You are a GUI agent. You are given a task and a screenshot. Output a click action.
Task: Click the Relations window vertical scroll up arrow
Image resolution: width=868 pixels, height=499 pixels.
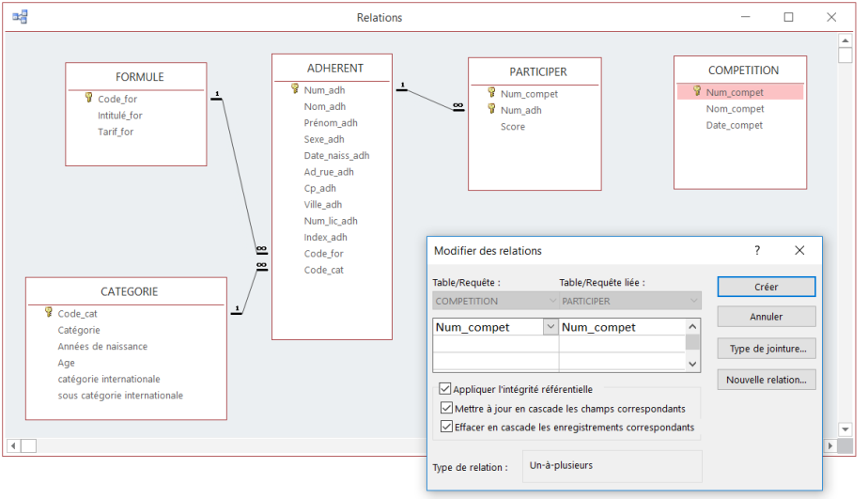click(x=845, y=41)
